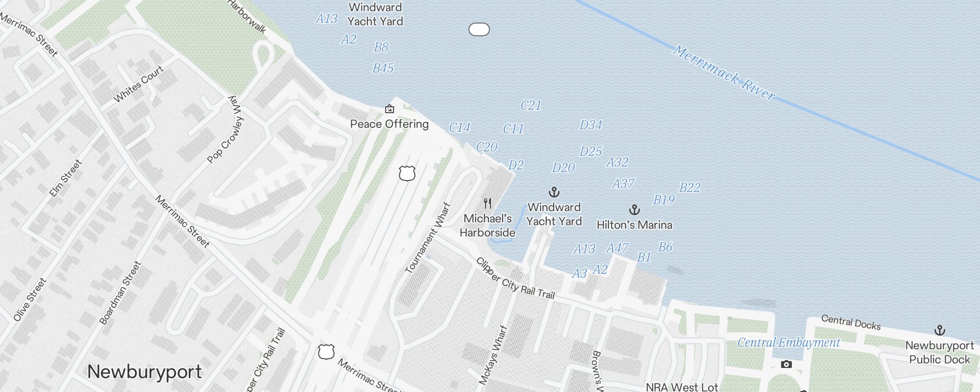Click the white oval marker in the river
Viewport: 980px width, 392px height.
(x=479, y=29)
